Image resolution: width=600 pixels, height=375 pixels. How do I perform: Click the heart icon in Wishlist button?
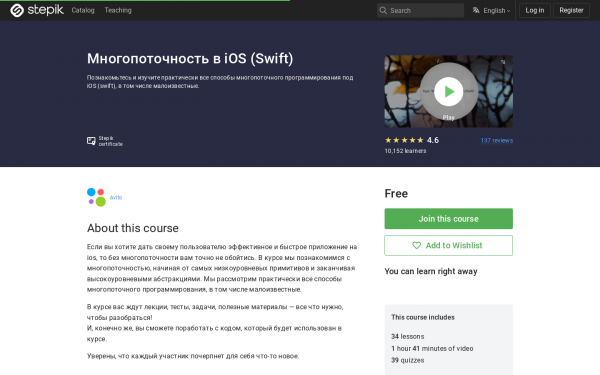416,245
